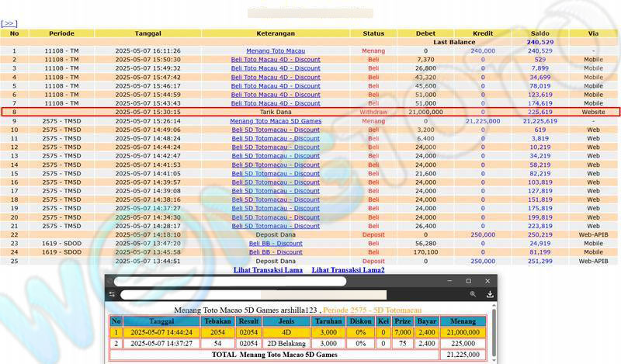Image resolution: width=621 pixels, height=364 pixels.
Task: Click the zoom magnifier icon in popup toolbar
Action: 473,295
